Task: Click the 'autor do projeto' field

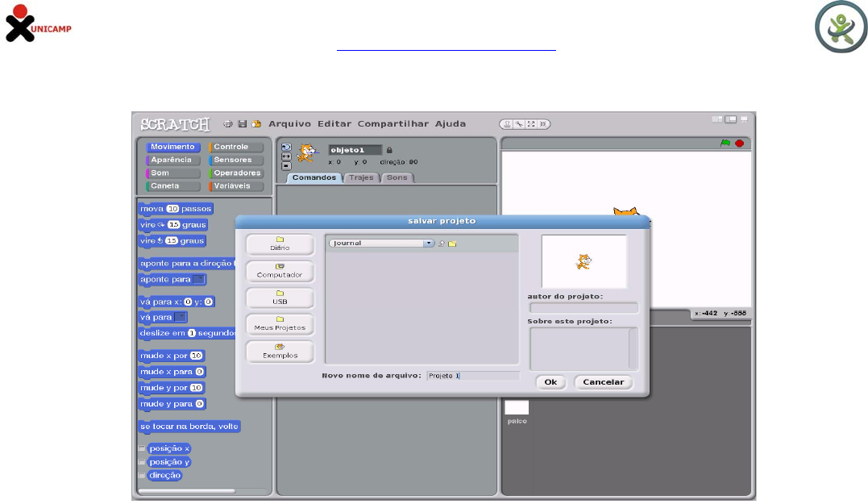Action: click(584, 308)
